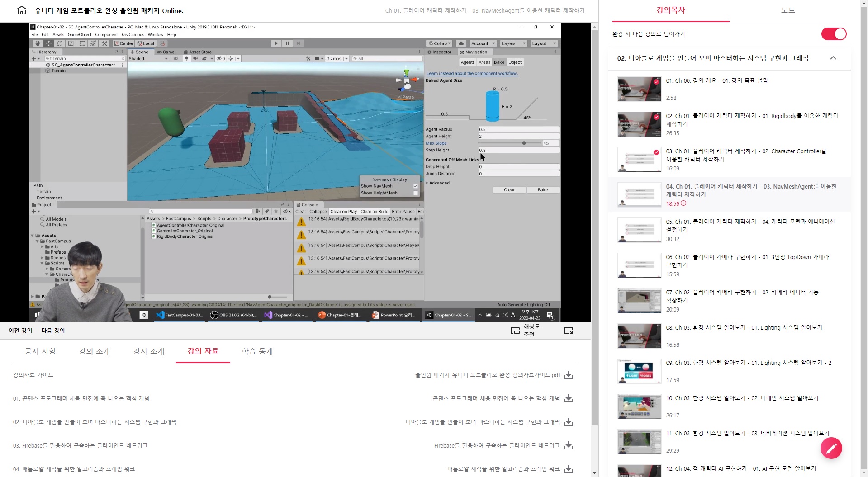
Task: Toggle auto-advance to next lecture switch
Action: 834,34
